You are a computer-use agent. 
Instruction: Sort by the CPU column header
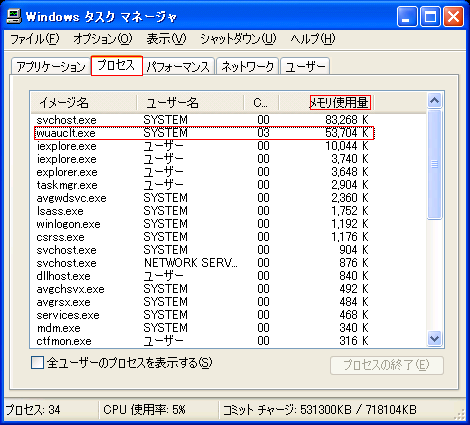261,102
